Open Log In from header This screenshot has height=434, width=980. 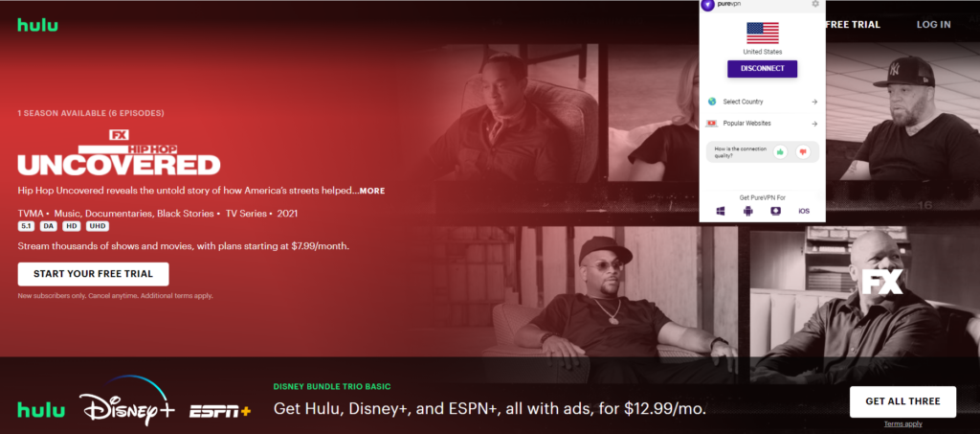[934, 24]
